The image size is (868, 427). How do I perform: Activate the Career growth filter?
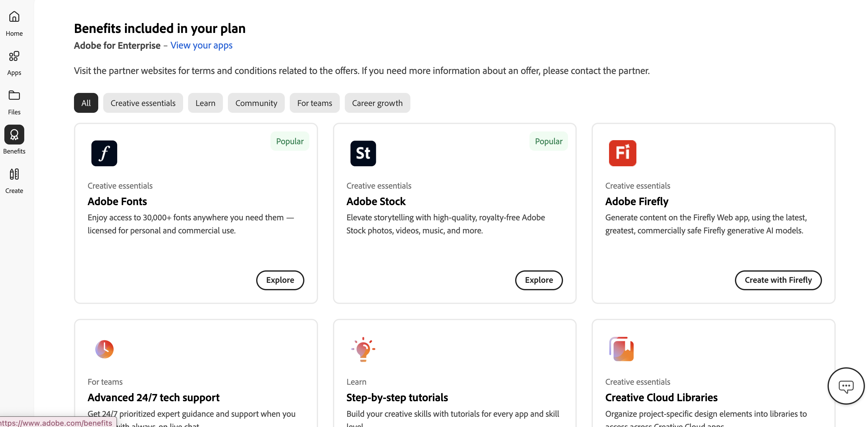(377, 103)
